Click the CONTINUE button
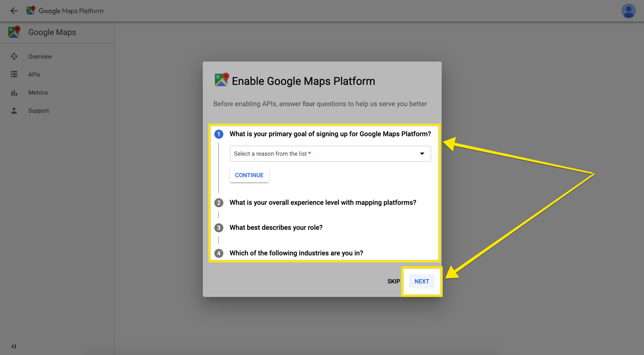 tap(249, 175)
